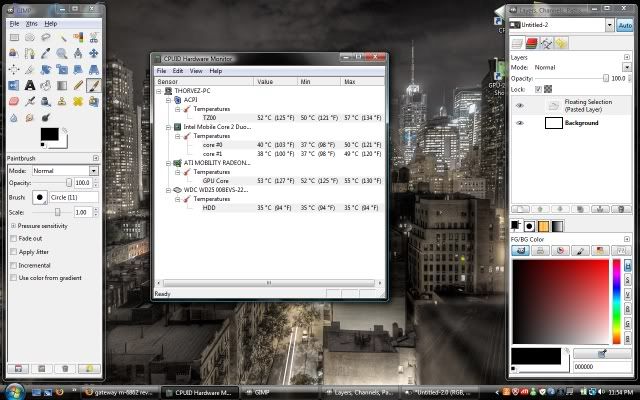Select the Scale tool
This screenshot has width=640, height=400.
62,69
